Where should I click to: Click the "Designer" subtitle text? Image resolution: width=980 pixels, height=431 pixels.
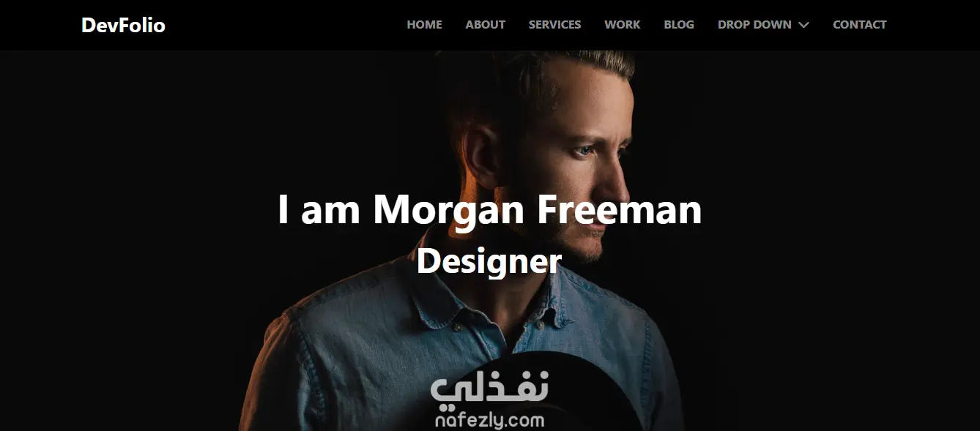click(489, 261)
